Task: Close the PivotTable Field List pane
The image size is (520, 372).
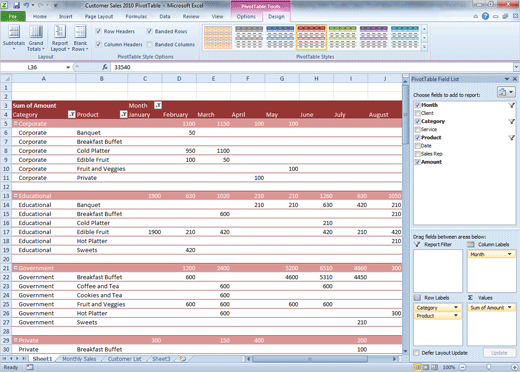Action: tap(515, 79)
